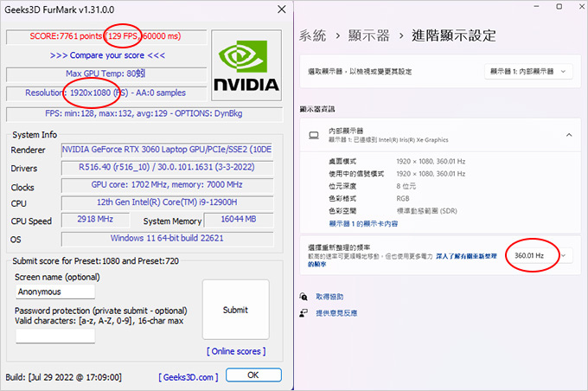Visit the Geeks3D.com link
The image size is (588, 391).
click(x=189, y=377)
